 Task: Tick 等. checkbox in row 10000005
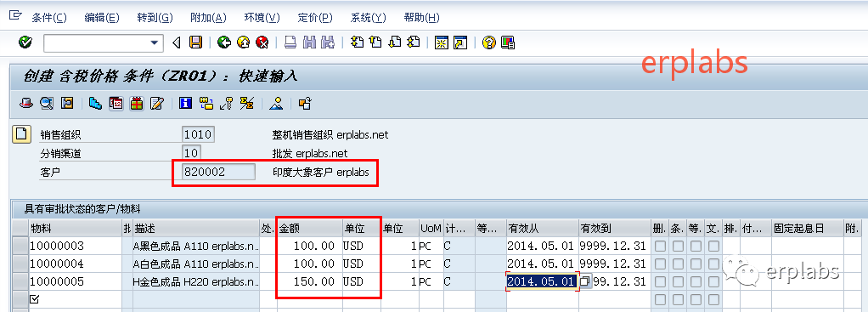pos(696,281)
